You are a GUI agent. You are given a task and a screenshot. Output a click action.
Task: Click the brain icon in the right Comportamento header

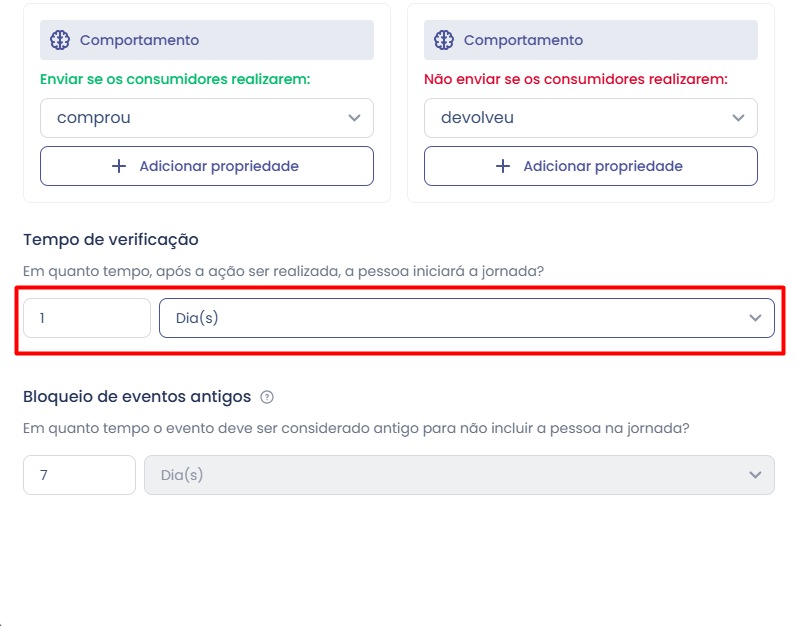[444, 40]
